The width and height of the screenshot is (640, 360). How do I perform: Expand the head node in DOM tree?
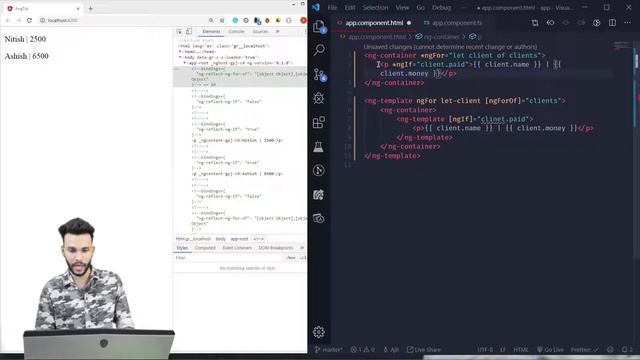[x=180, y=52]
